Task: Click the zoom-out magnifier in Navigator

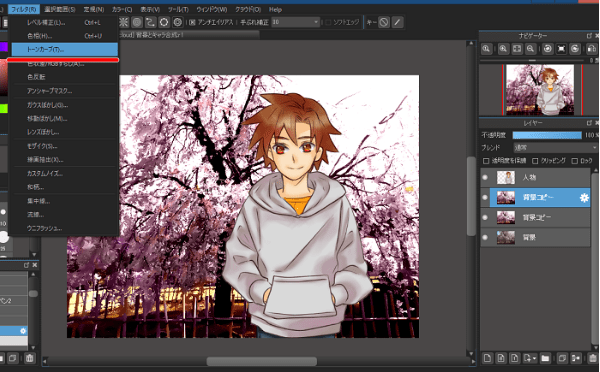Action: (530, 49)
